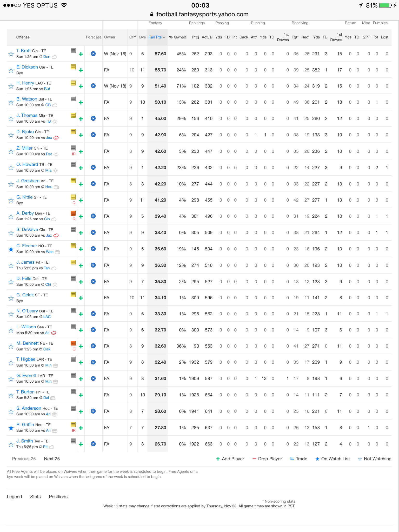Open the yellow player notes for J. James
Image resolution: width=399 pixels, height=532 pixels.
pyautogui.click(x=73, y=262)
